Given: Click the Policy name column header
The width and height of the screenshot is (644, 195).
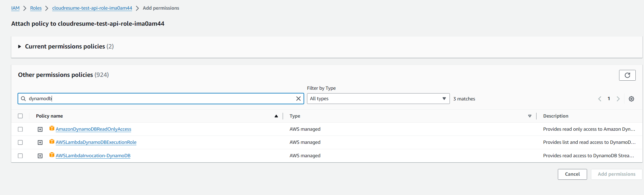Looking at the screenshot, I should (x=49, y=116).
